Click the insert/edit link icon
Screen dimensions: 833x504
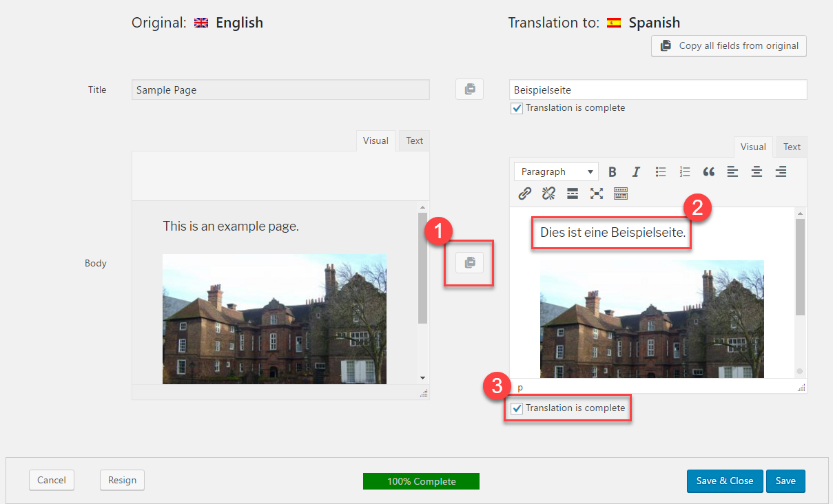tap(525, 193)
